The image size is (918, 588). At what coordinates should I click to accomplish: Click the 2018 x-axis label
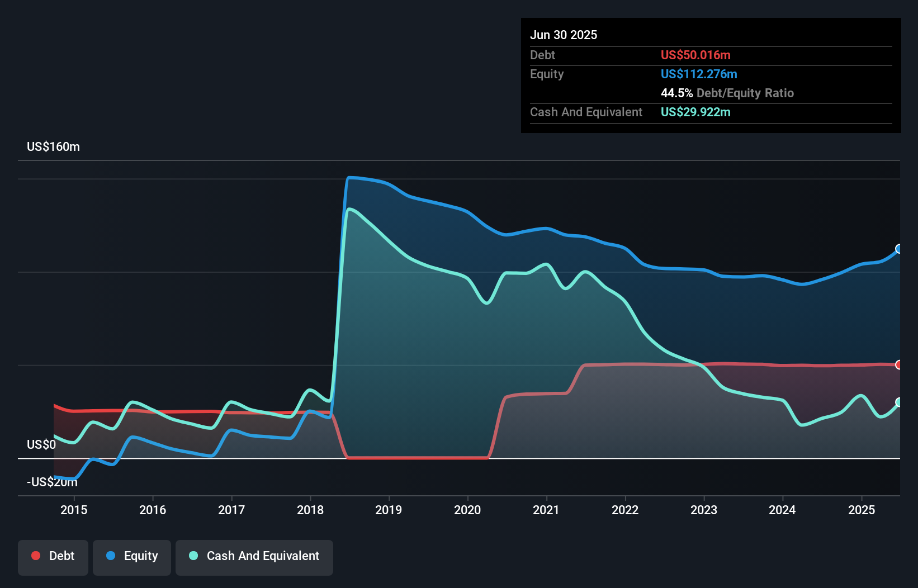pos(310,510)
